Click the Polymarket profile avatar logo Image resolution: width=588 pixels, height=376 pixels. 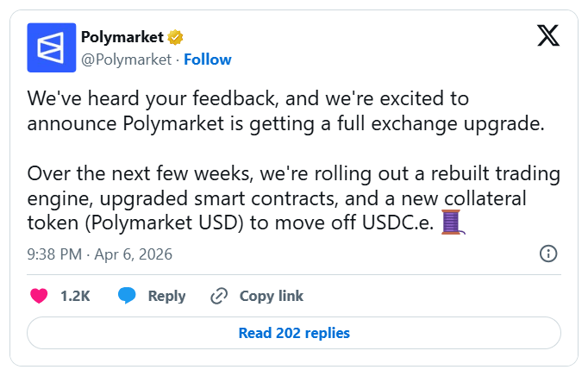click(52, 47)
